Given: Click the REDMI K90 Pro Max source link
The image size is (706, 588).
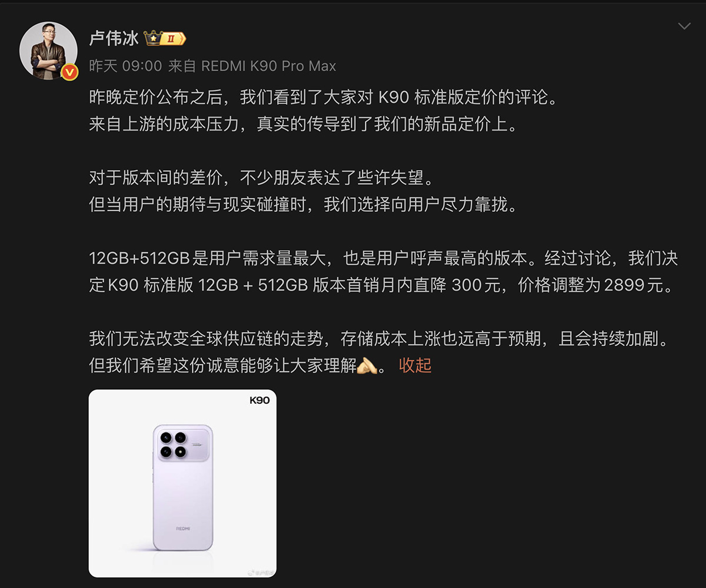Looking at the screenshot, I should click(269, 66).
